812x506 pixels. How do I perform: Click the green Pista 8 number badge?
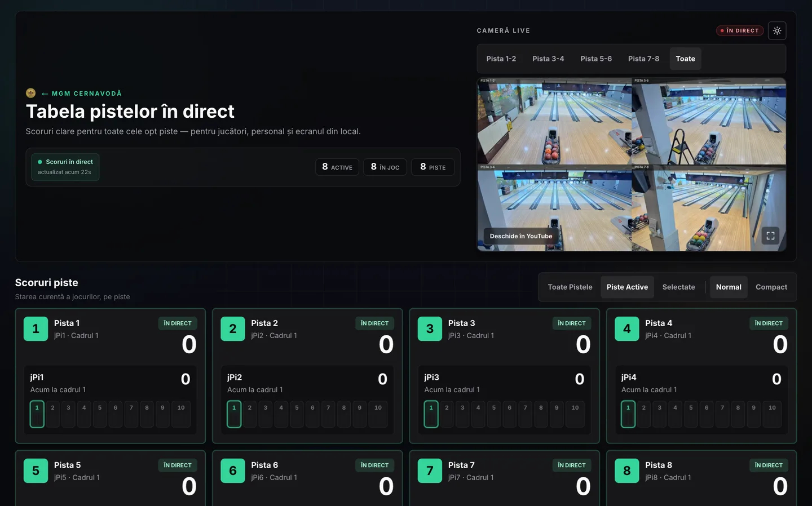[627, 471]
